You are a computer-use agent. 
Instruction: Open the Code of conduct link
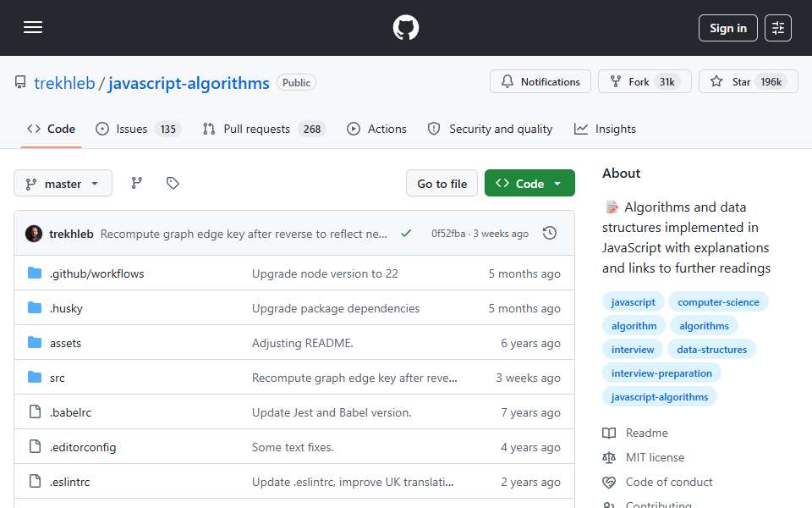(669, 482)
